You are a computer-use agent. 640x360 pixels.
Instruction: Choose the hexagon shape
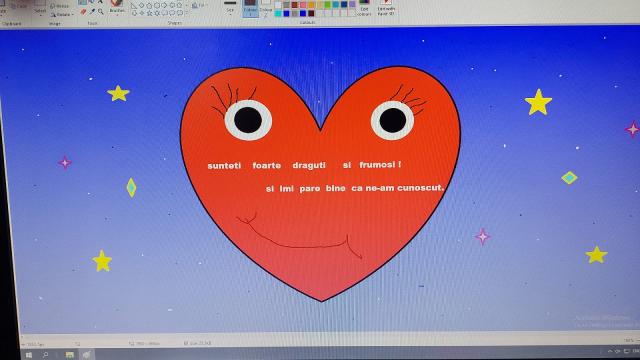157,6
